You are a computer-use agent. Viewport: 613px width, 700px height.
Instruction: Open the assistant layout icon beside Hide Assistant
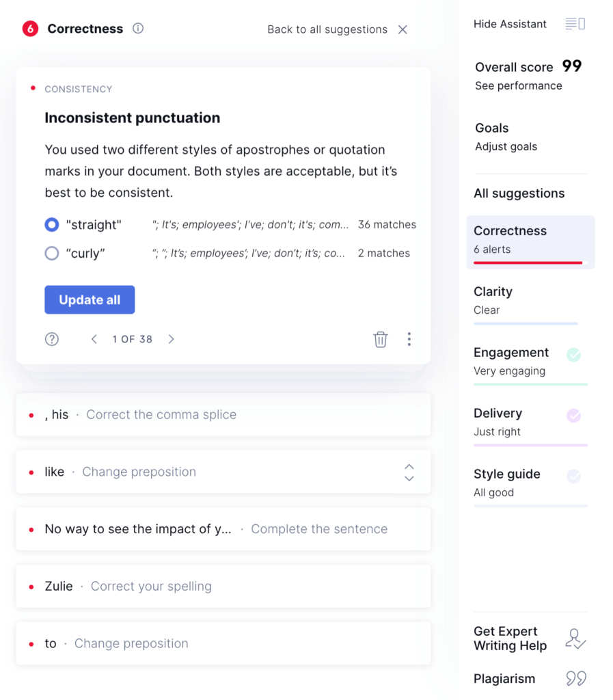point(575,23)
